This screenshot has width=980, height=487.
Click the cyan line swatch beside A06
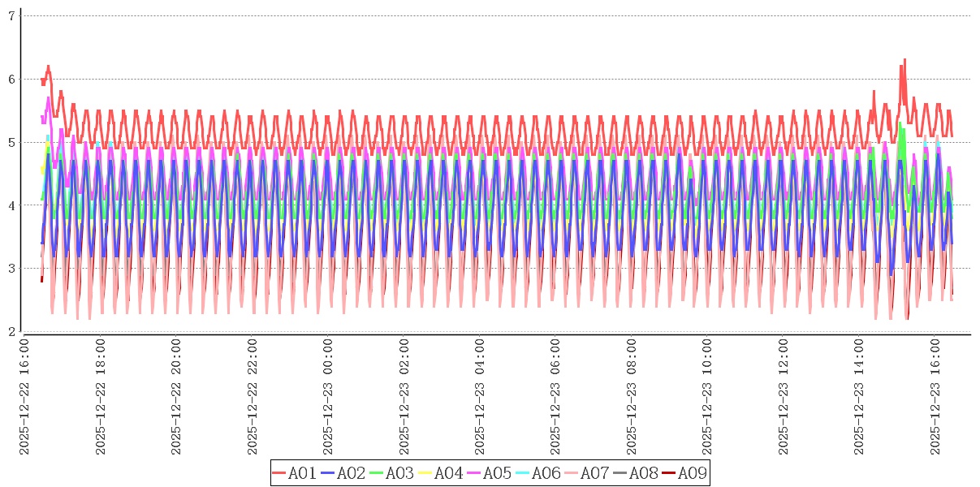pyautogui.click(x=523, y=474)
